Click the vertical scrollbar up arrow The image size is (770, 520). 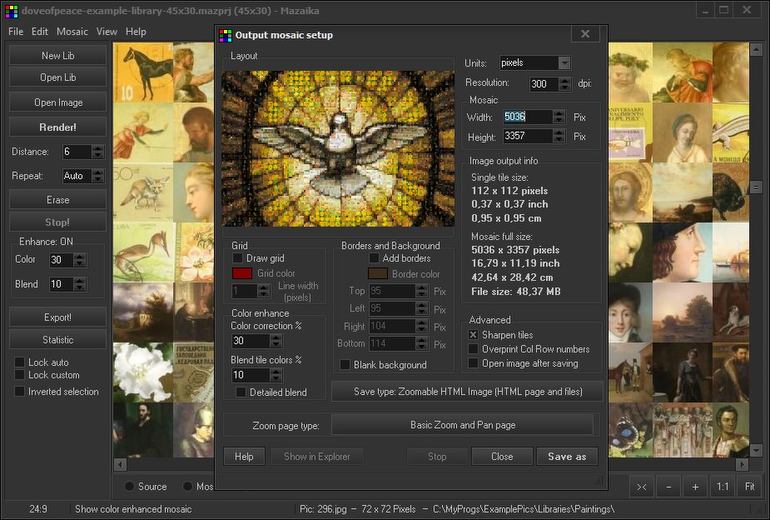pos(756,50)
